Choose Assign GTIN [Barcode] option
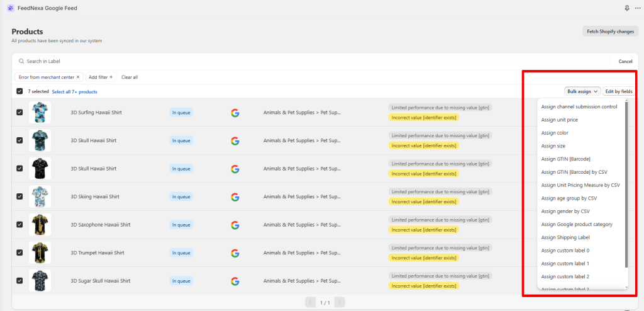This screenshot has height=311, width=644. coord(565,159)
